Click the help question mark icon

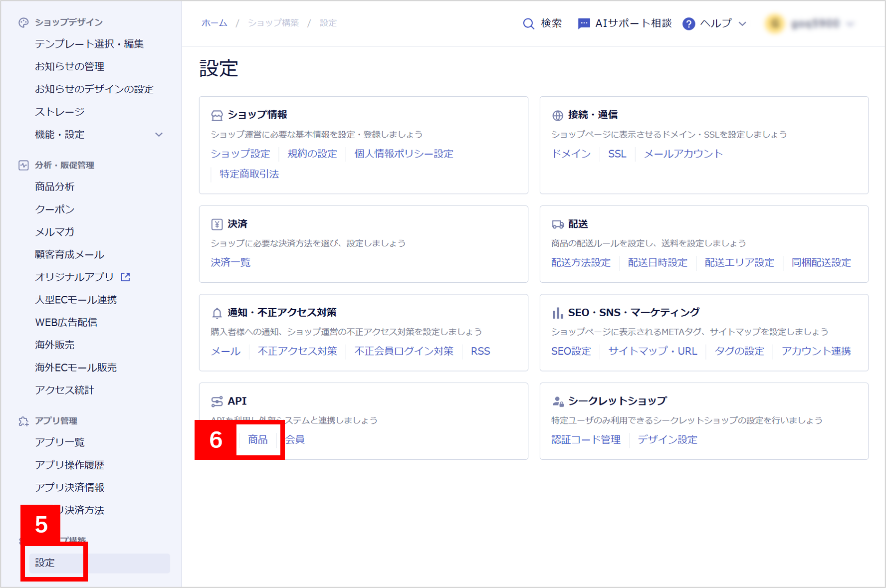point(688,23)
